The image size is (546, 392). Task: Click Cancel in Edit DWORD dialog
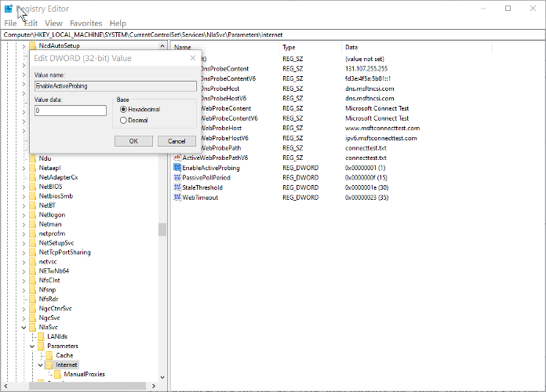pyautogui.click(x=177, y=141)
